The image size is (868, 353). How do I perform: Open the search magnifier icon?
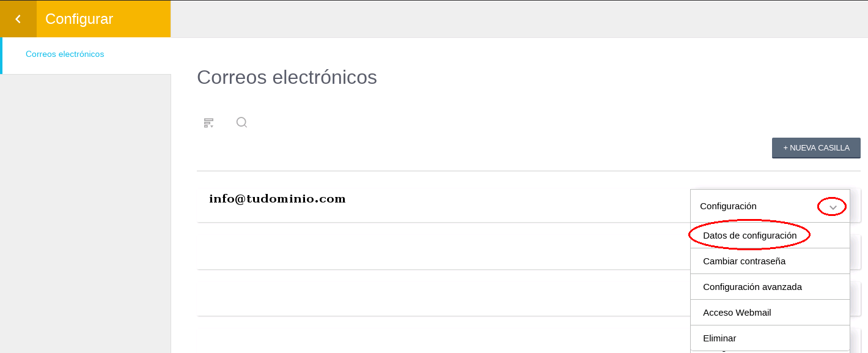point(241,122)
